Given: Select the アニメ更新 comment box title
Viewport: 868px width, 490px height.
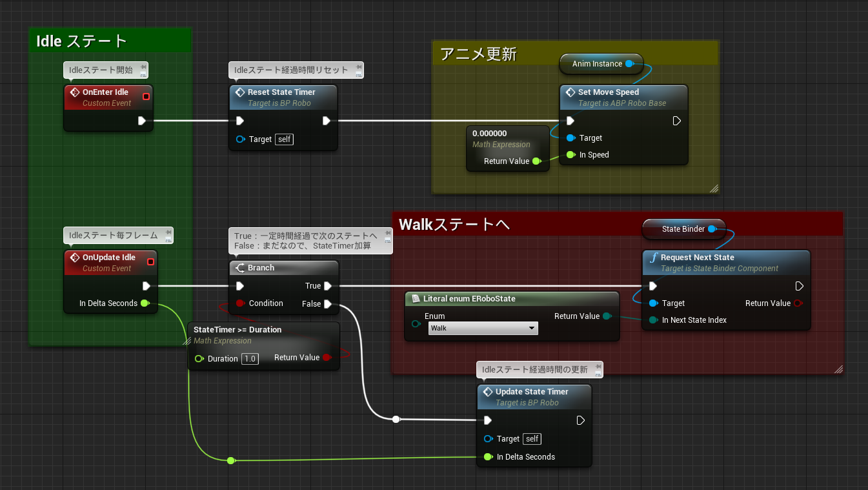Looking at the screenshot, I should coord(478,54).
